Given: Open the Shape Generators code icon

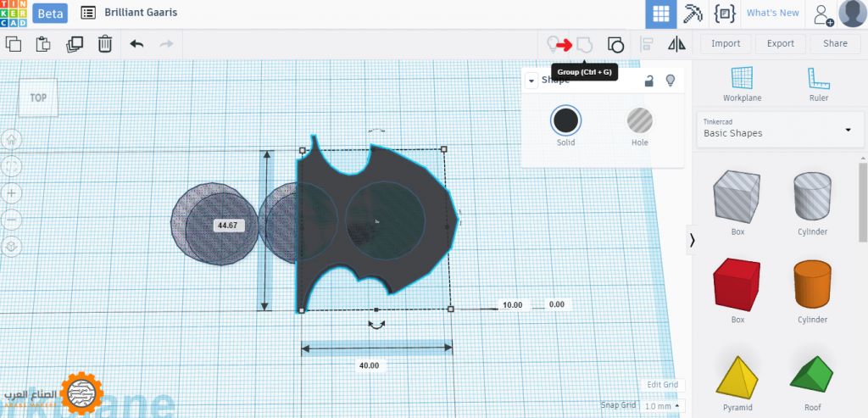Looking at the screenshot, I should coord(725,14).
